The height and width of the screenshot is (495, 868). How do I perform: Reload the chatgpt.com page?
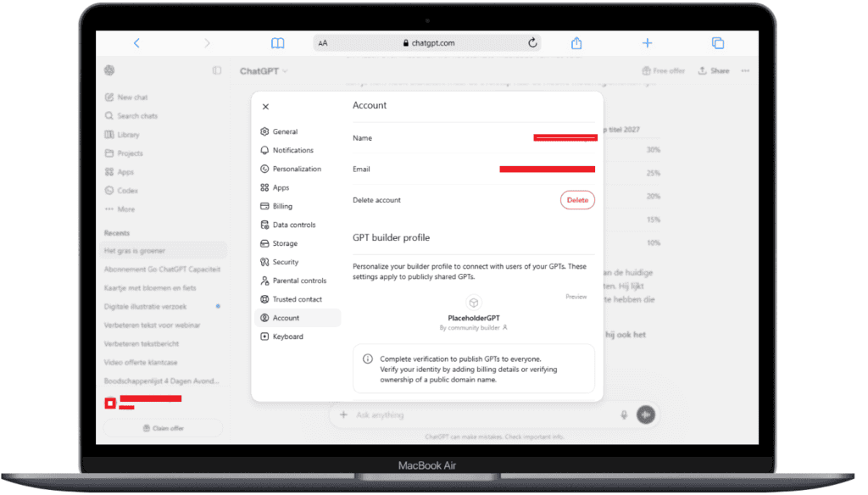[532, 42]
